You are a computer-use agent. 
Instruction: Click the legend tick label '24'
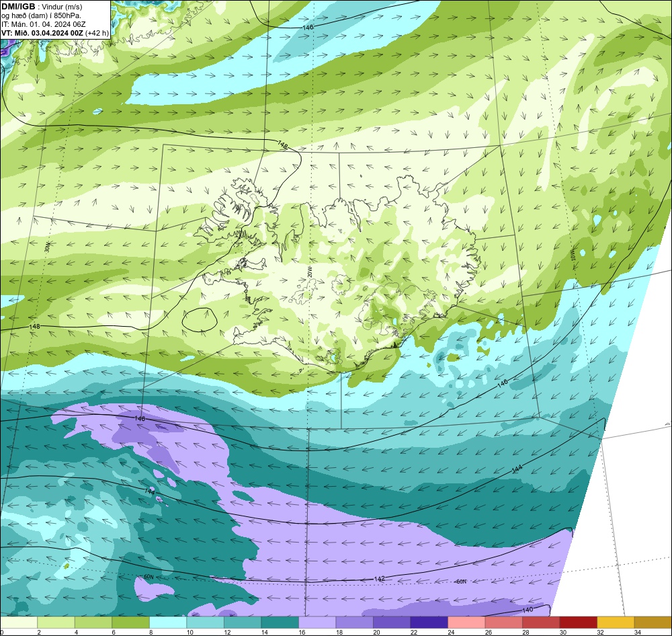click(x=451, y=632)
